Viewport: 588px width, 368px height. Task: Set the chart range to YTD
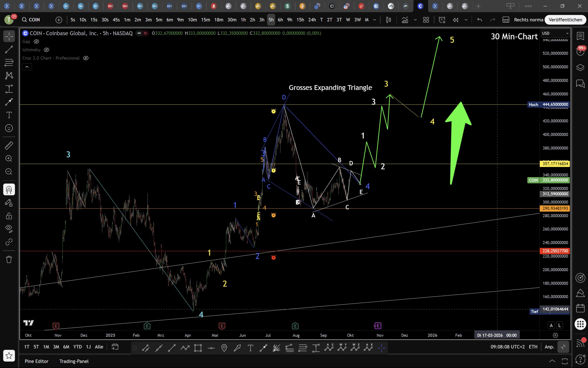pos(77,347)
